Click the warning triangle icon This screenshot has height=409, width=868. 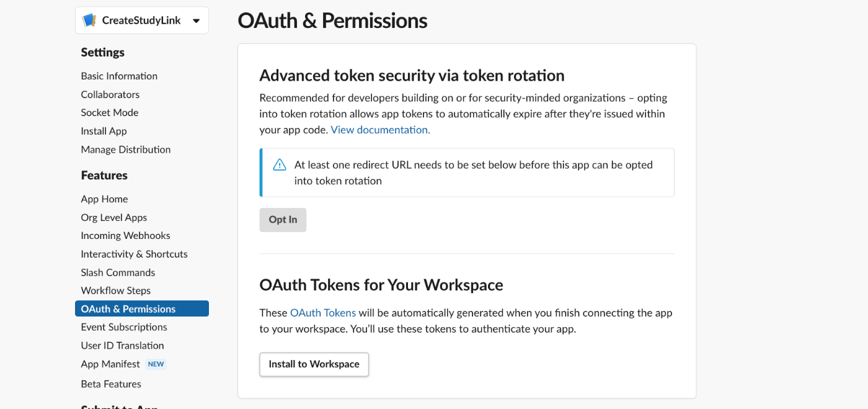(x=280, y=165)
